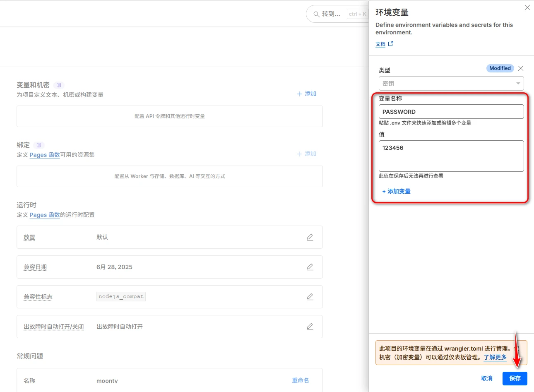Click + 添加 in the 变量和机密 section
Viewport: 534px width, 392px height.
pyautogui.click(x=307, y=94)
